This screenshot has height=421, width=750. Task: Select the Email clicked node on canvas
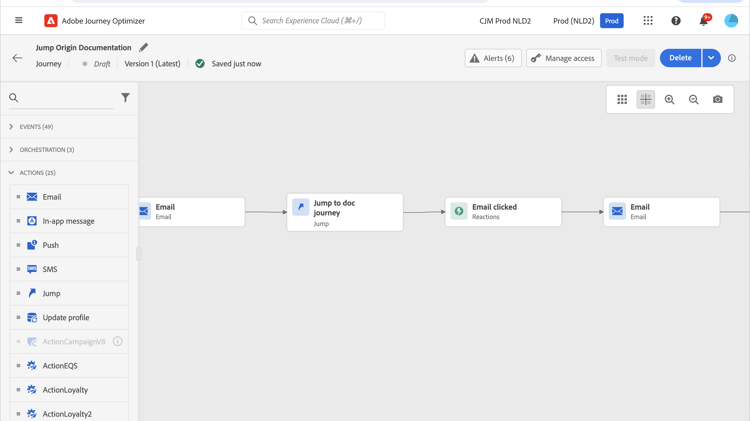tap(503, 211)
